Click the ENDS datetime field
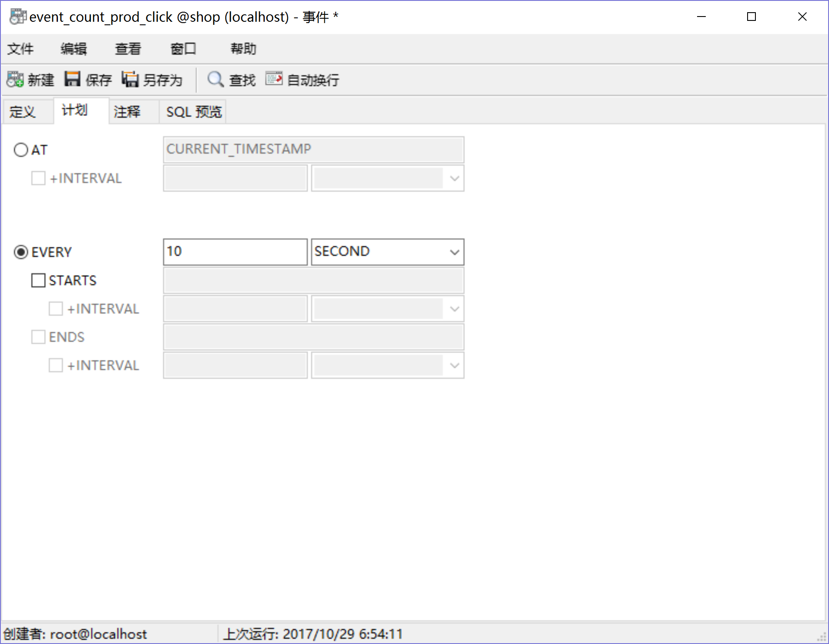The width and height of the screenshot is (829, 644). tap(313, 337)
